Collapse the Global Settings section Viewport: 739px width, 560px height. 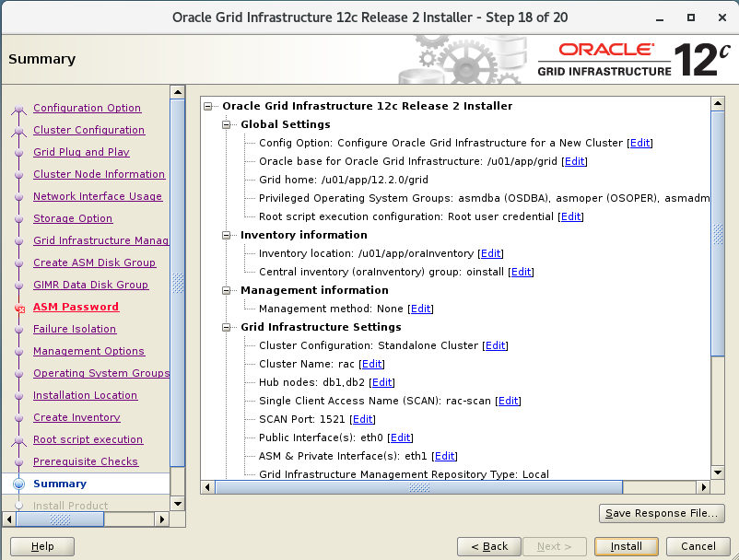click(x=227, y=124)
